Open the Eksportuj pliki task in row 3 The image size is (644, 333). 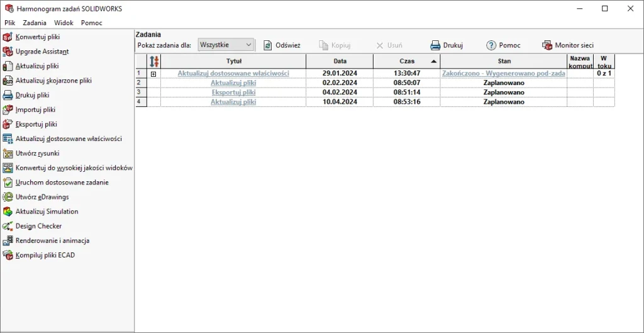coord(233,92)
